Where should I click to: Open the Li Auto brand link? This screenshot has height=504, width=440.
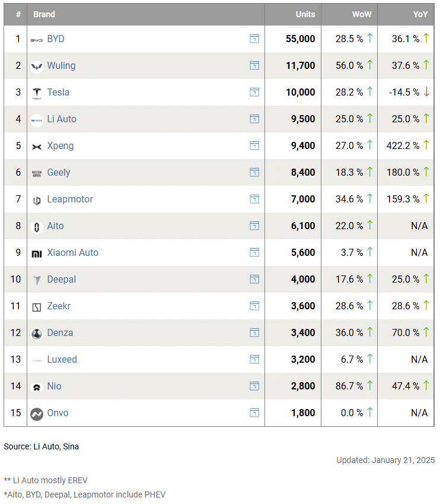click(62, 119)
